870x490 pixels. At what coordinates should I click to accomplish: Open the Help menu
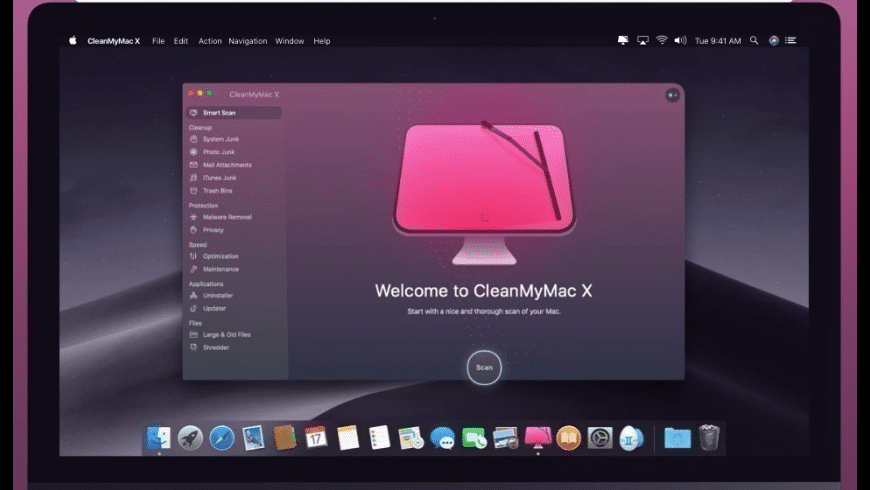[322, 41]
